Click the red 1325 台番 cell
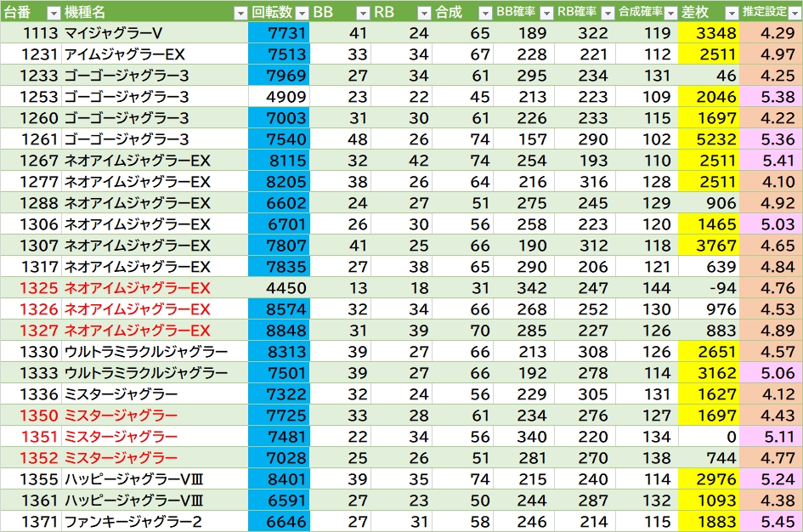803x532 pixels. point(31,288)
